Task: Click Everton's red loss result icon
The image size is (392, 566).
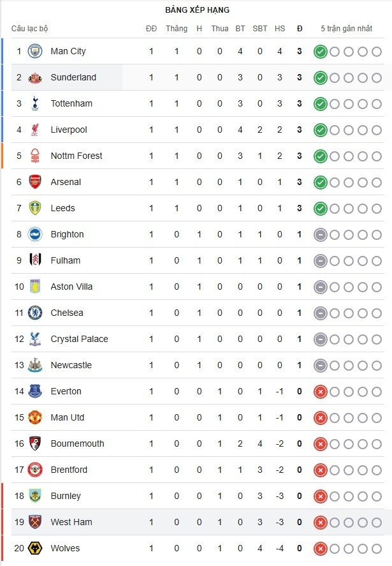Action: [320, 392]
